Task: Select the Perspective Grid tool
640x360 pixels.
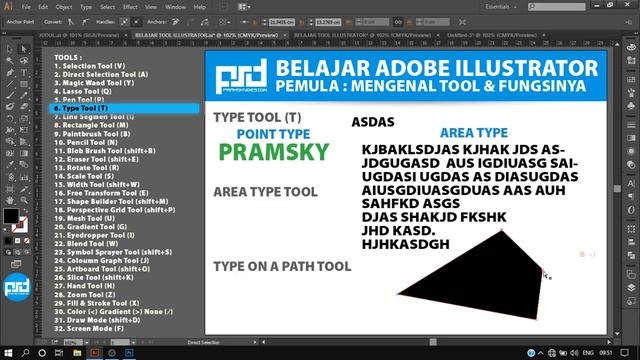Action: click(24, 142)
